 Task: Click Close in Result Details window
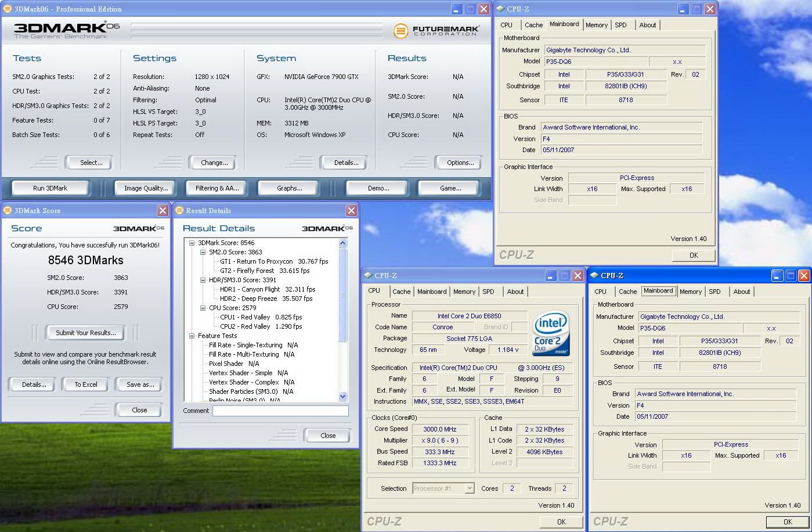[327, 436]
